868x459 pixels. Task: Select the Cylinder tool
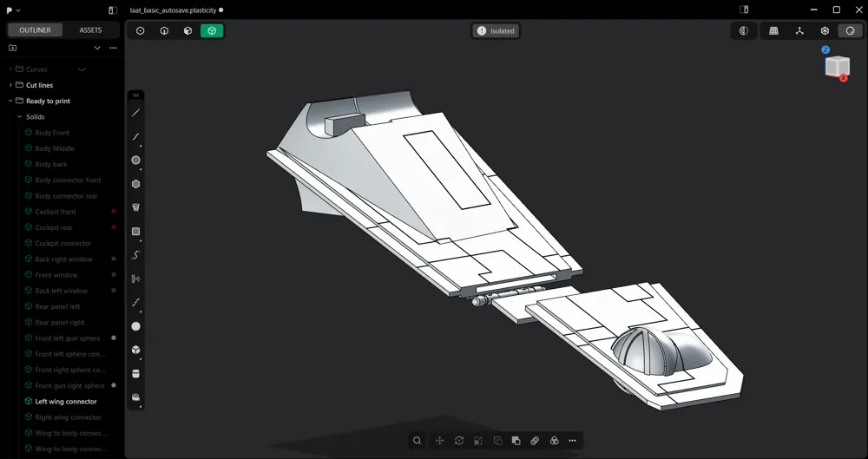[x=135, y=374]
